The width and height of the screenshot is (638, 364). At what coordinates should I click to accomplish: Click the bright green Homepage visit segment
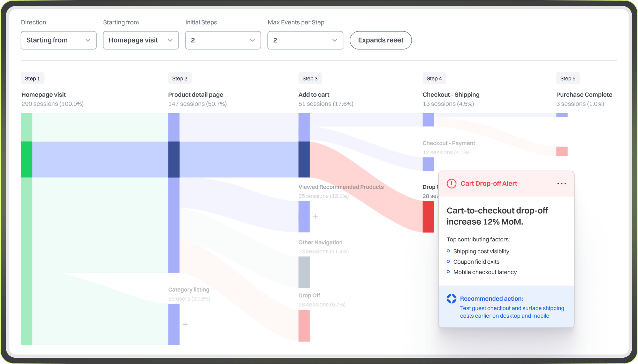(x=26, y=159)
